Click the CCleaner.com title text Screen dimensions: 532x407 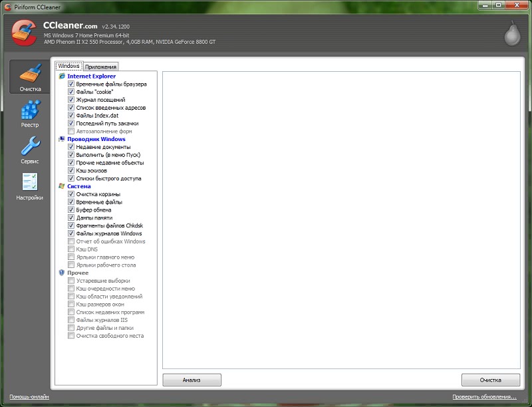coord(70,25)
